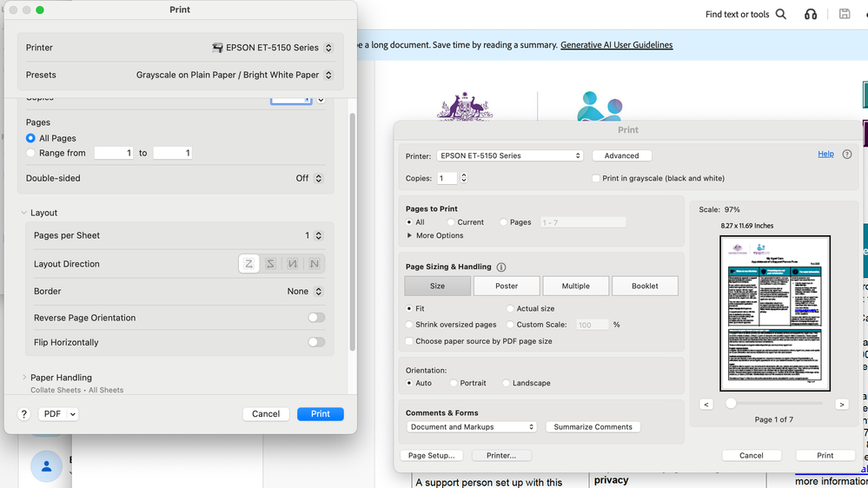Click the previous page arrow under preview
This screenshot has height=488, width=868.
pyautogui.click(x=706, y=405)
